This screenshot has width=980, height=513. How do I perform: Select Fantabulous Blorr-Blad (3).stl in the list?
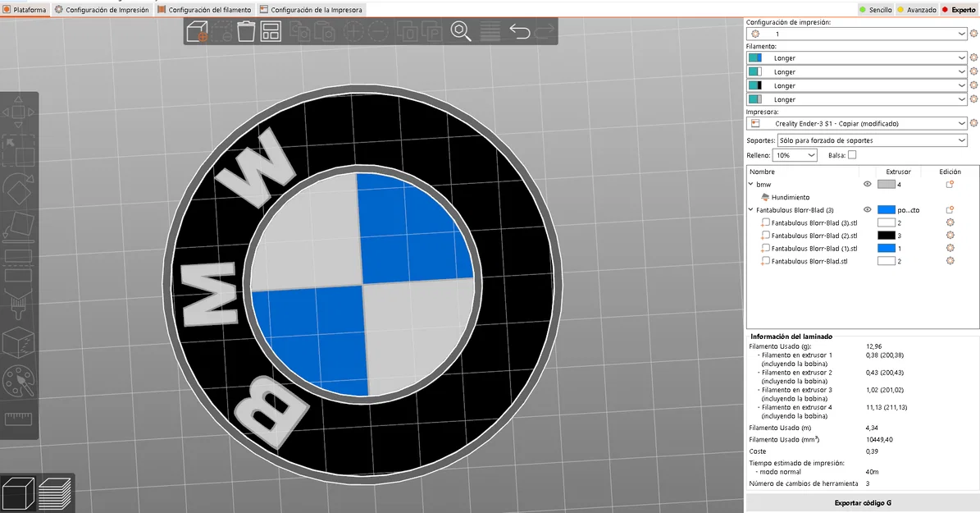[x=814, y=222]
